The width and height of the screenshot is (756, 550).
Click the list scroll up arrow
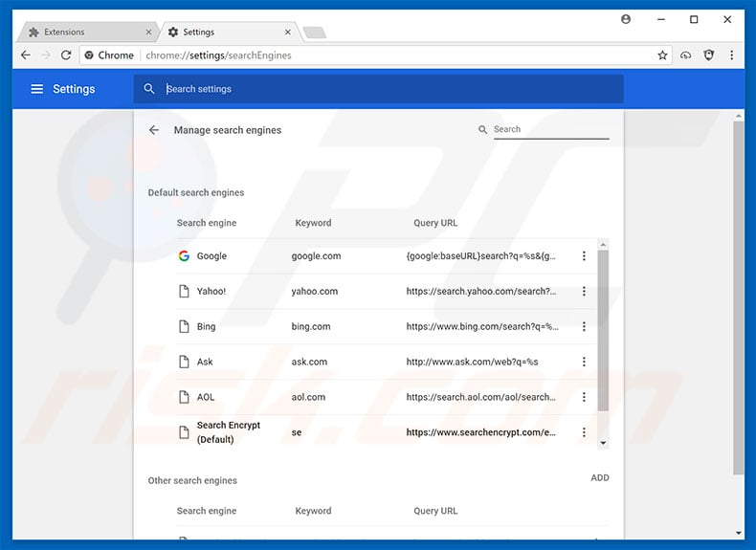603,244
